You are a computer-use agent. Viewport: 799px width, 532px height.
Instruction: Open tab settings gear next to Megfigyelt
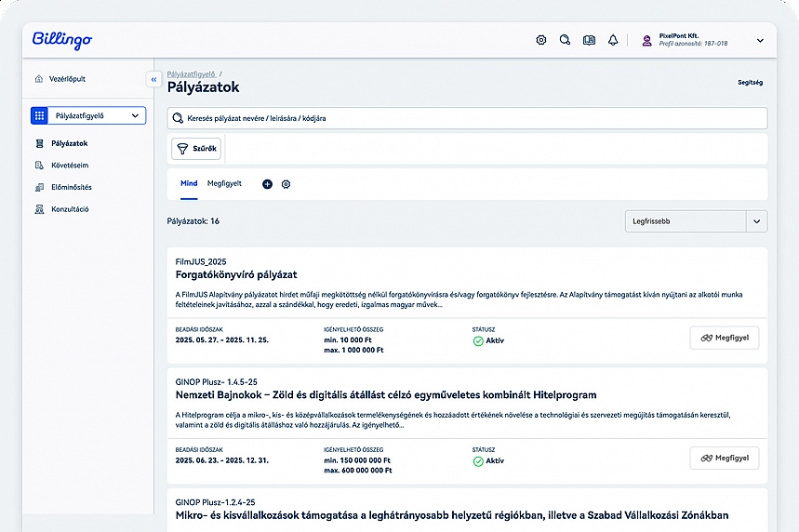[286, 184]
